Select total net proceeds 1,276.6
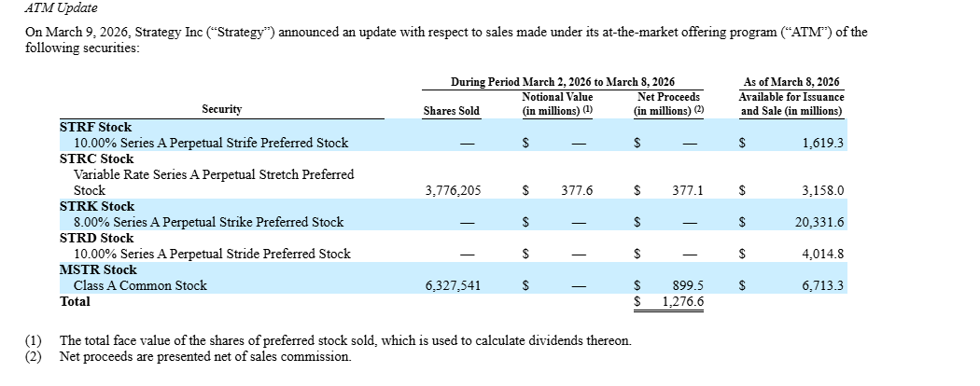This screenshot has height=386, width=980. tap(683, 302)
